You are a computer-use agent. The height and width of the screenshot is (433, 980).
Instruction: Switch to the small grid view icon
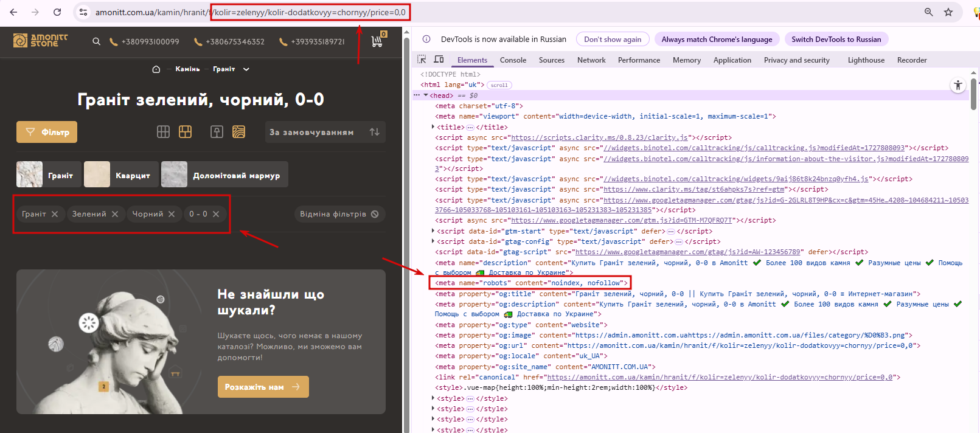point(163,132)
